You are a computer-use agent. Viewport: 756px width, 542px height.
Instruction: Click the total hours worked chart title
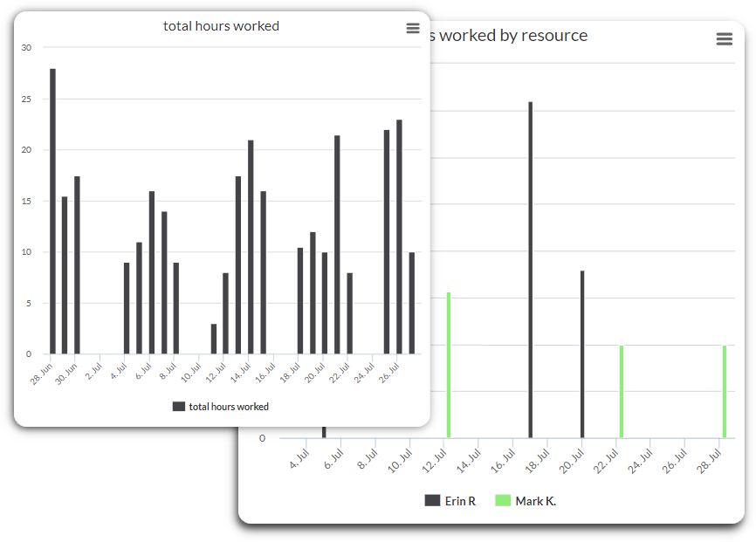coord(221,26)
